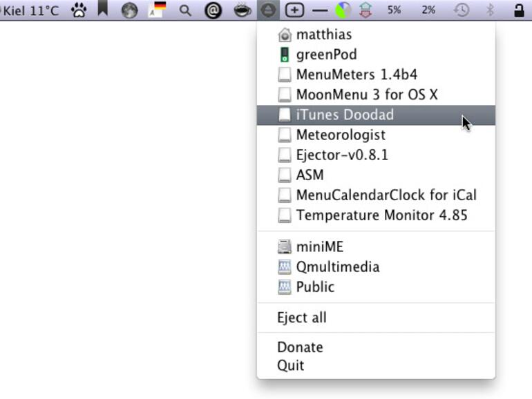Click the coffee cup menu bar icon
The width and height of the screenshot is (532, 399).
coord(242,10)
